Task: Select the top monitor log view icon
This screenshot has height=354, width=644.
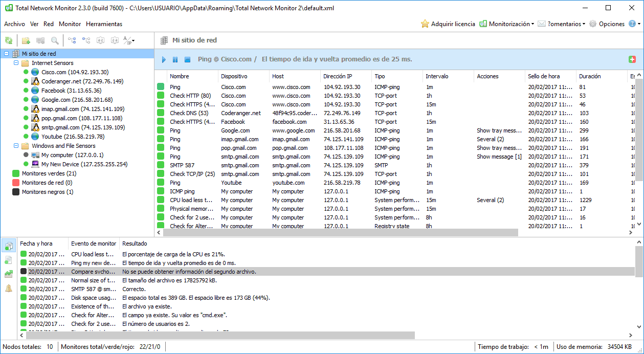Action: (x=9, y=247)
